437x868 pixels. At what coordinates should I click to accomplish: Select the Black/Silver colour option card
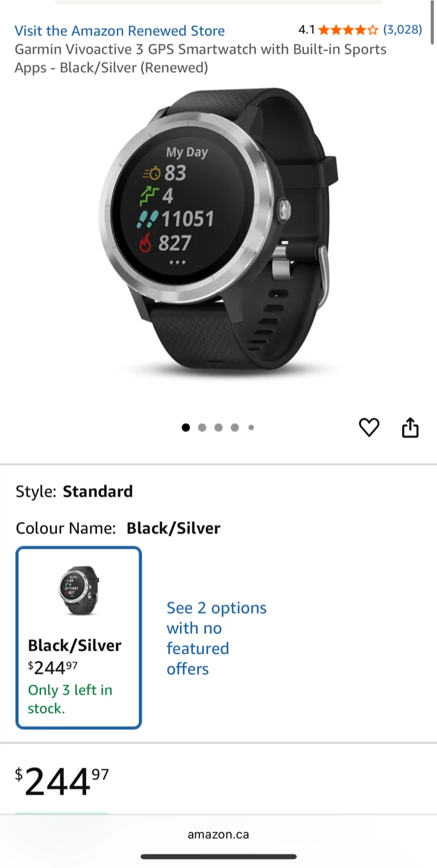78,638
